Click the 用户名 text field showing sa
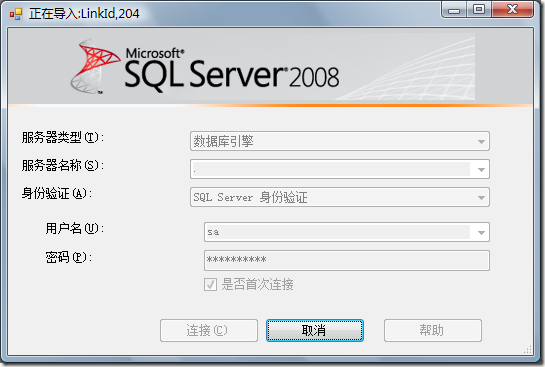 tap(338, 232)
